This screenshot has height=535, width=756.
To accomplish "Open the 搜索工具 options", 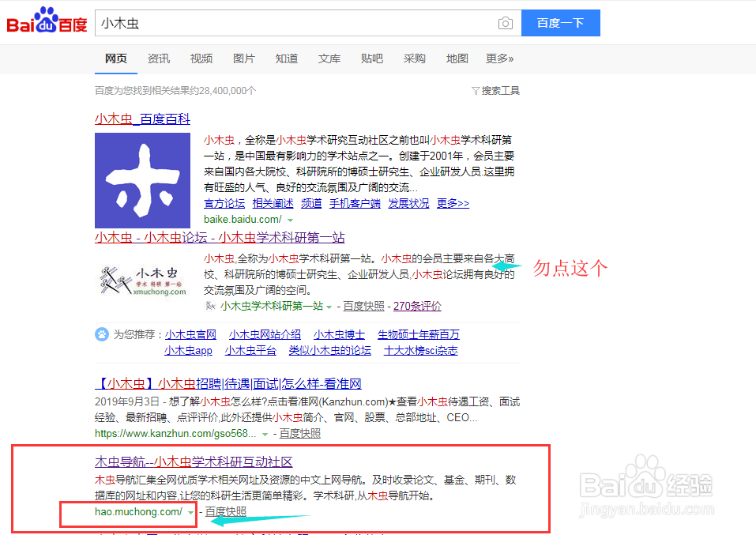I will [x=501, y=91].
